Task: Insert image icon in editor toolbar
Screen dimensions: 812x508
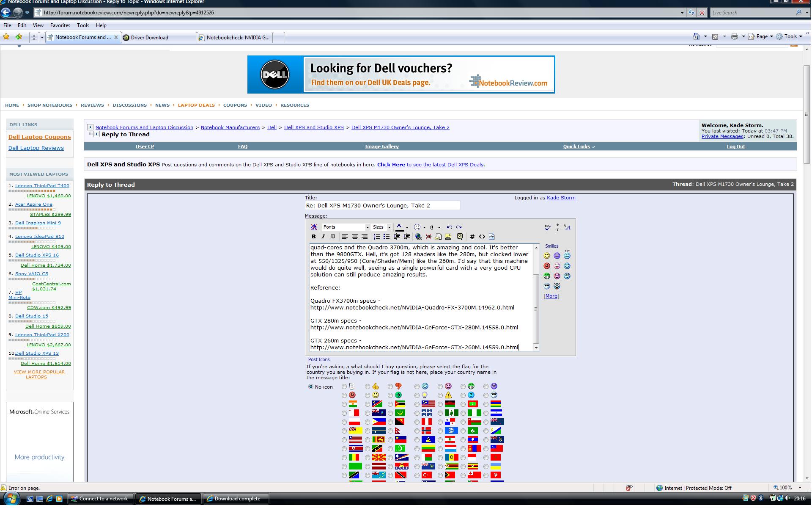Action: 448,237
